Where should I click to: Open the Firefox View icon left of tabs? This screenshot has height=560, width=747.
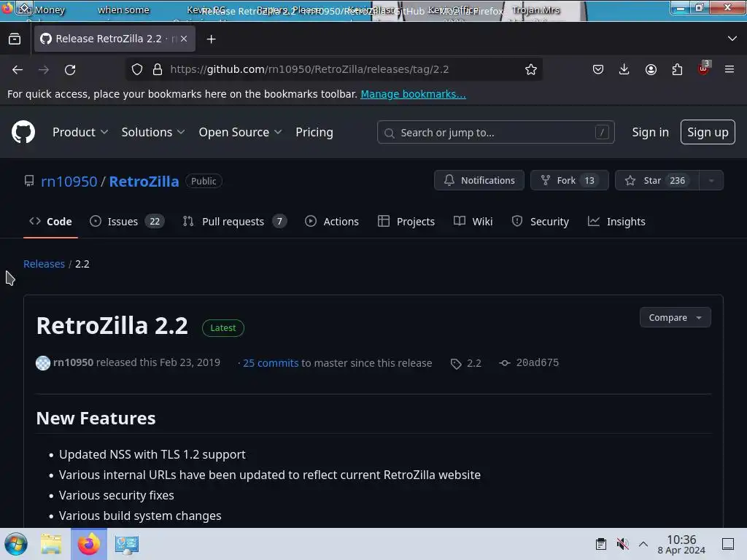point(15,39)
